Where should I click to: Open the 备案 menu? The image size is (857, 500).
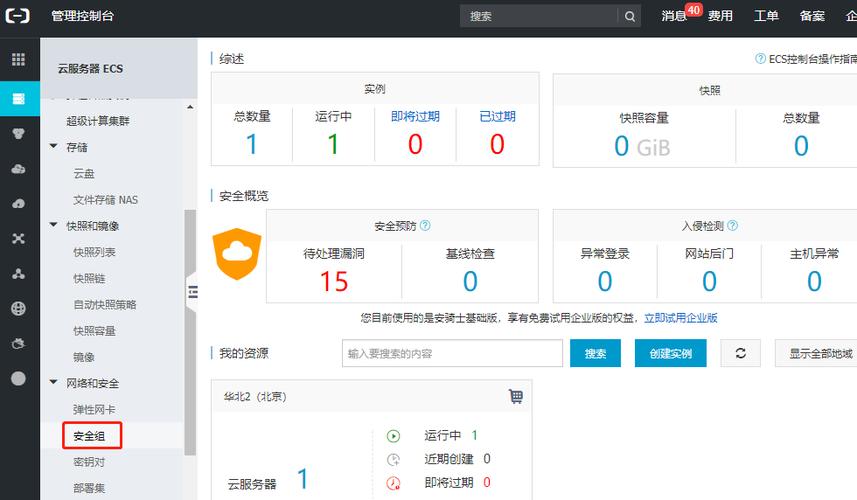(x=812, y=16)
